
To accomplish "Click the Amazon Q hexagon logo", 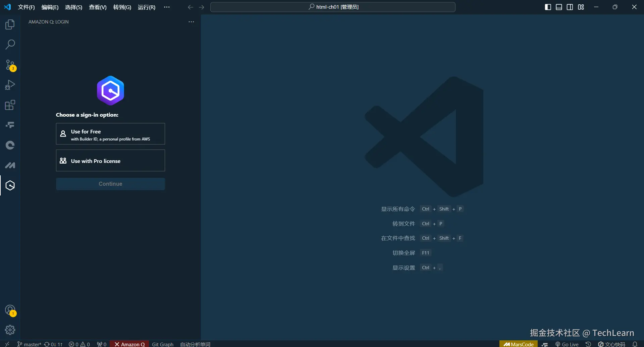I will (x=110, y=91).
